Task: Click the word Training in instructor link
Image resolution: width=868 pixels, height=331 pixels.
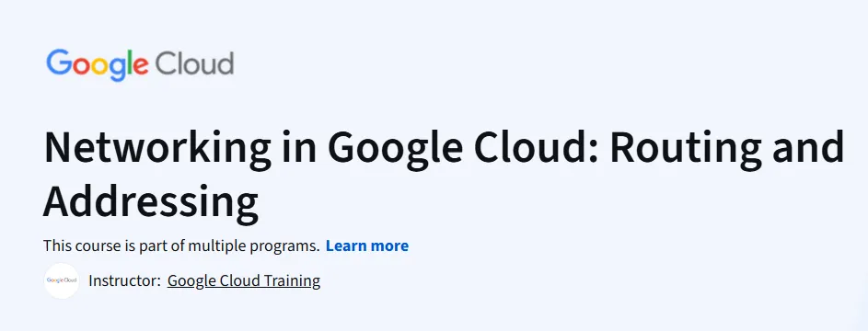Action: 292,280
